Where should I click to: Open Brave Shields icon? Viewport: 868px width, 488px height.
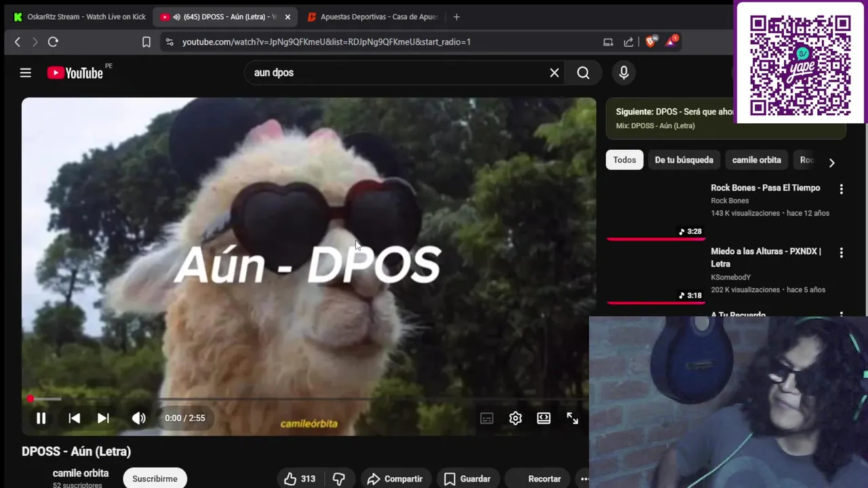pyautogui.click(x=651, y=41)
